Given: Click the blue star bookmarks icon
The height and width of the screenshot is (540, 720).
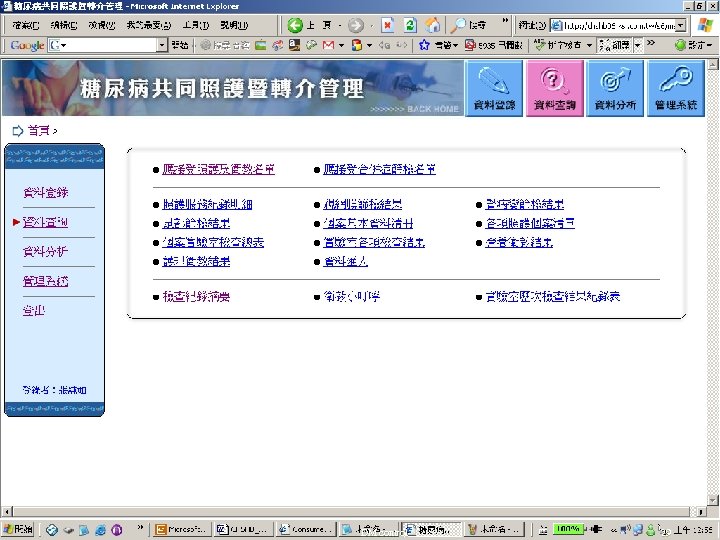Looking at the screenshot, I should 424,45.
